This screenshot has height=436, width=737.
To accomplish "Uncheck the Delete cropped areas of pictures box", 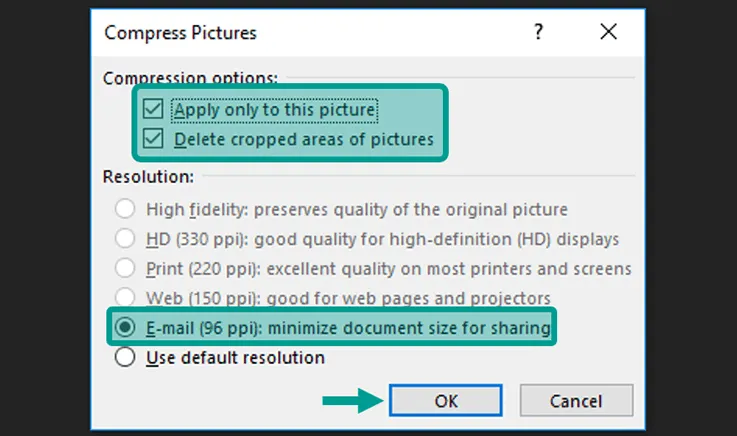I will point(153,139).
